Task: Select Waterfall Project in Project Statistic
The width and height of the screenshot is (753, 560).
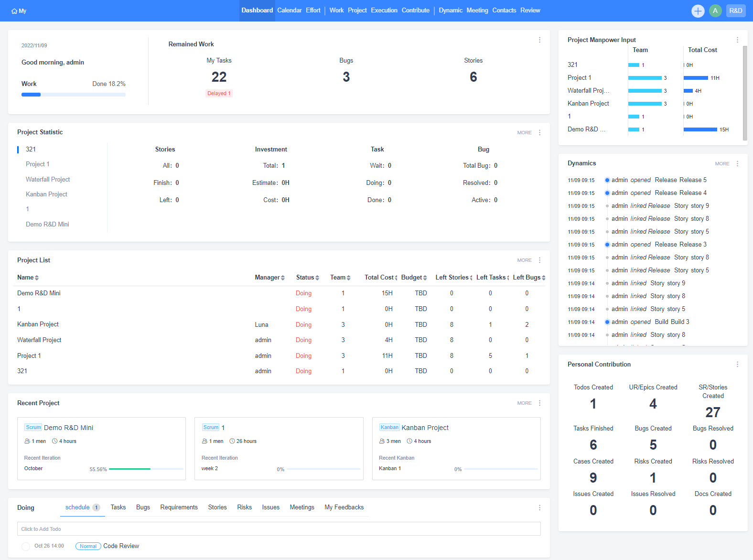Action: (48, 180)
